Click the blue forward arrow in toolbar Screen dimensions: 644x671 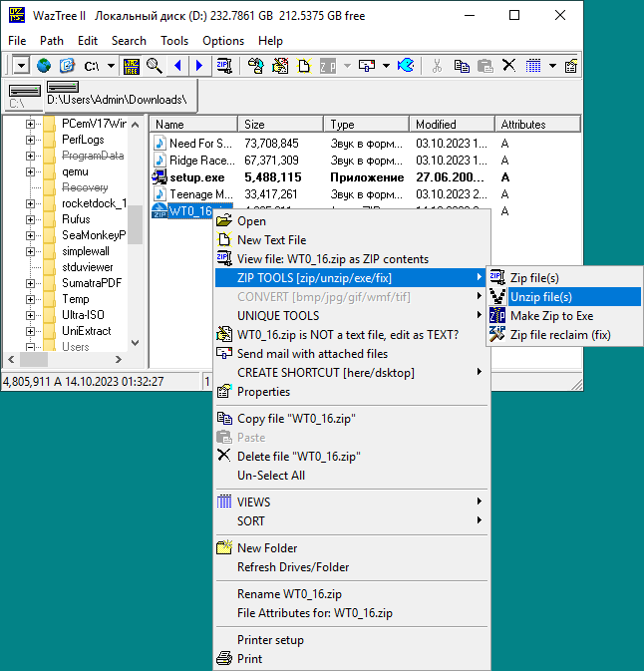click(199, 66)
